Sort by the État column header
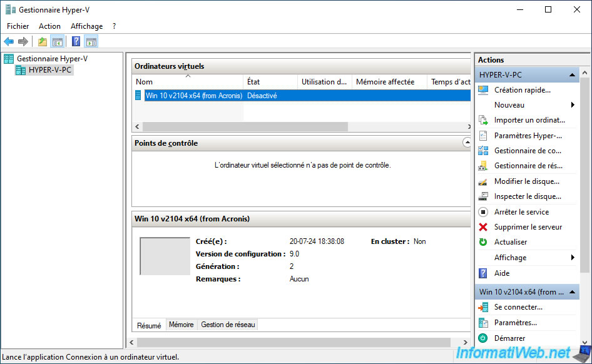This screenshot has width=592, height=364. [270, 82]
